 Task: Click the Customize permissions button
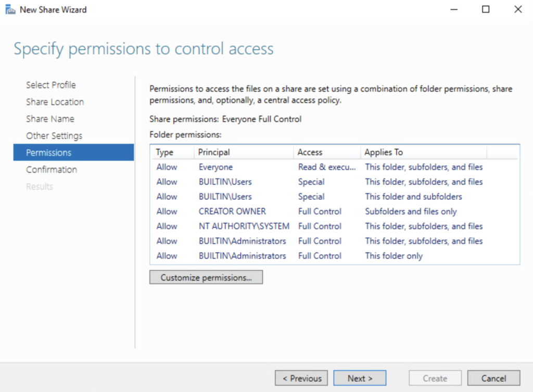click(206, 277)
